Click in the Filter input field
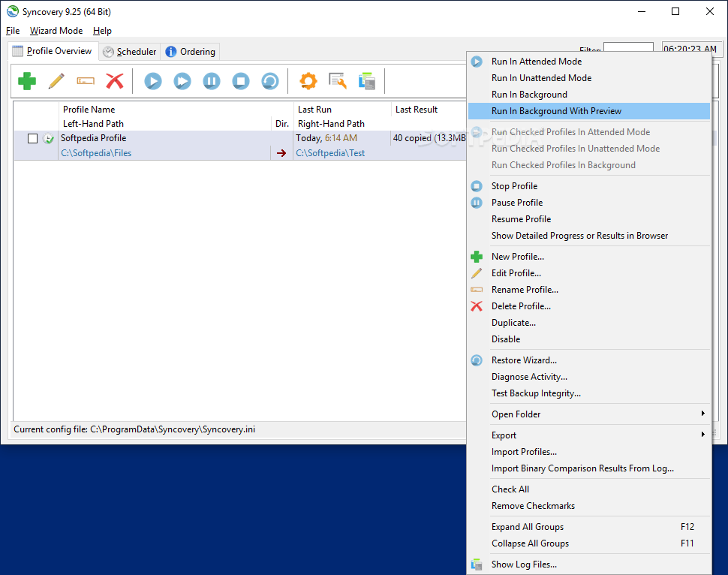 [628, 47]
